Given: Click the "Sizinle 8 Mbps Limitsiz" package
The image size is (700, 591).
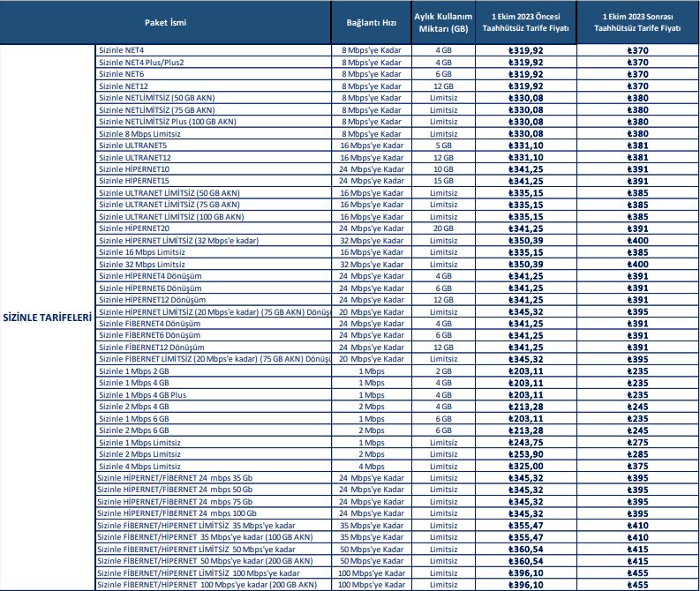Looking at the screenshot, I should coord(141,133).
